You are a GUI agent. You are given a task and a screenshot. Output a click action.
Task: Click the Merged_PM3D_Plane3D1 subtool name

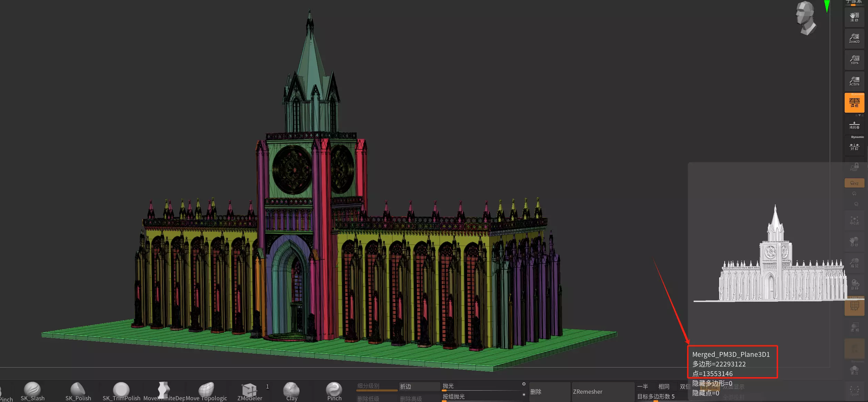[731, 354]
